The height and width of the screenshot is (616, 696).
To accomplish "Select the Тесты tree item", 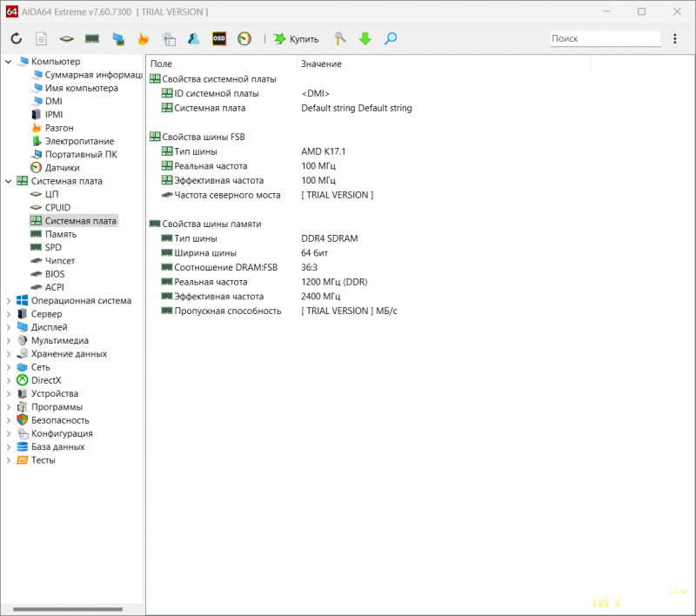I will 36,460.
